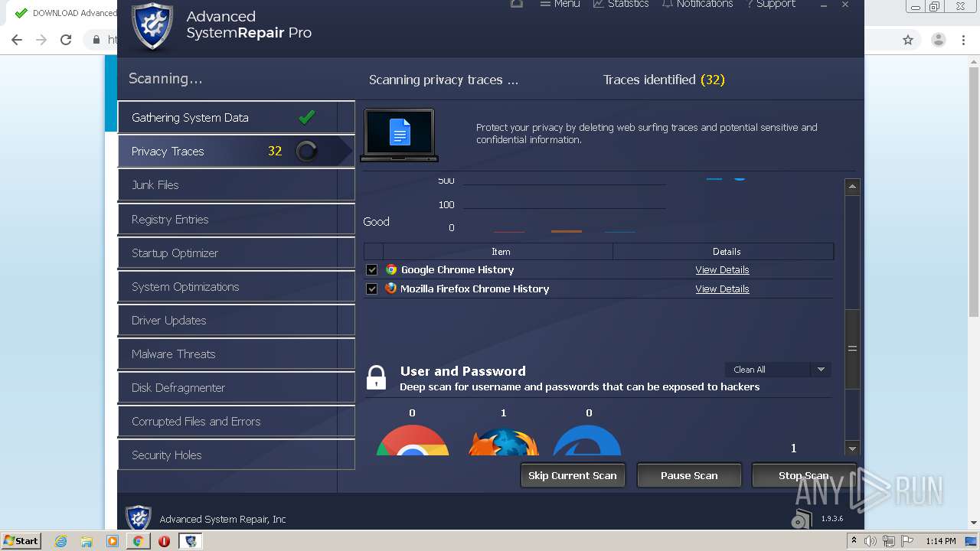Open the Windows Start menu

(x=21, y=540)
